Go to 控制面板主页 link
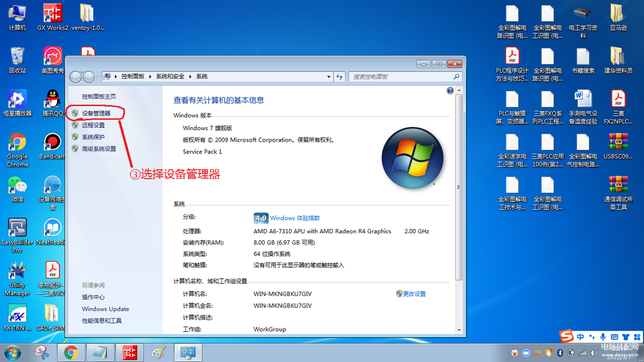644x362 pixels. tap(99, 97)
